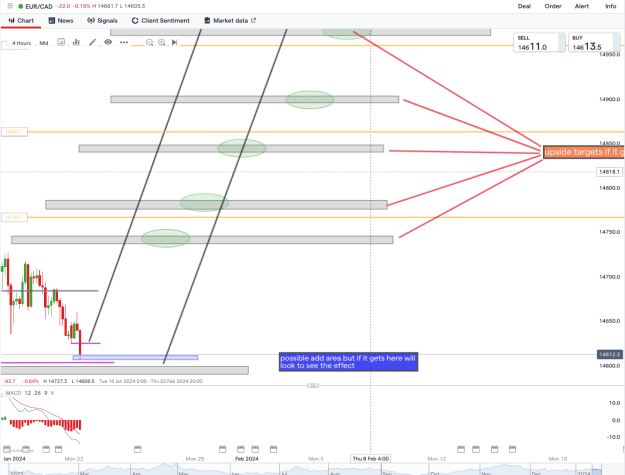The width and height of the screenshot is (625, 475).
Task: Click the navigator range handle near 2024
Action: click(x=597, y=471)
